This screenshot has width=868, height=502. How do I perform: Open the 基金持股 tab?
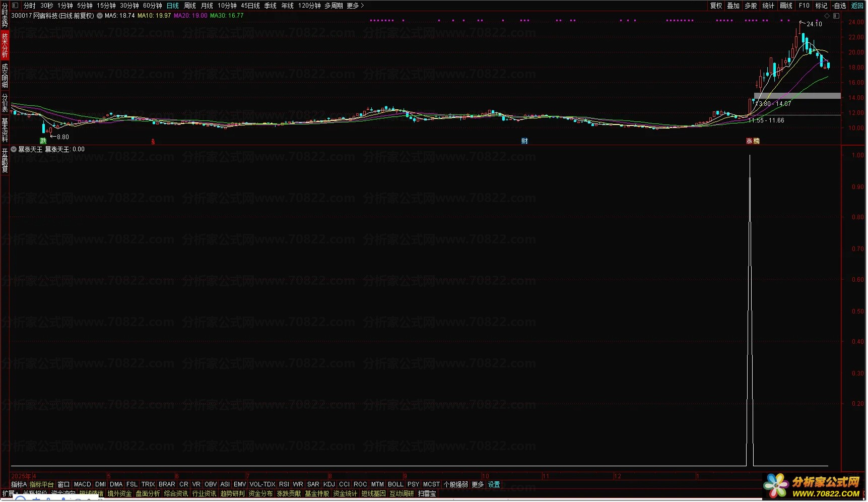(317, 494)
